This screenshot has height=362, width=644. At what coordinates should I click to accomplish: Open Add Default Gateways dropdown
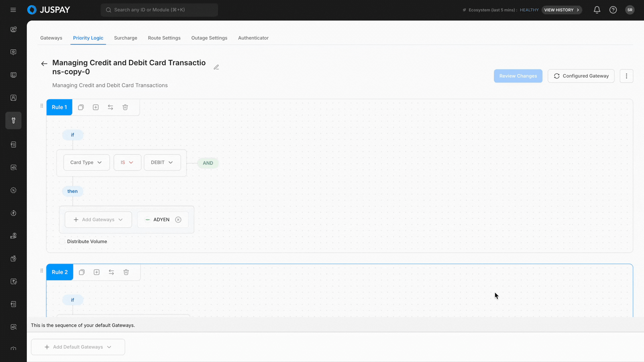[x=78, y=347]
